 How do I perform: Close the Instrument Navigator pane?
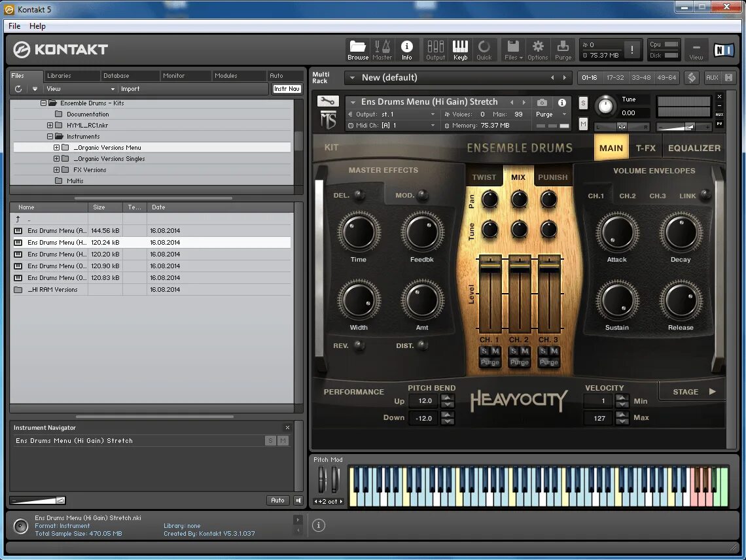(287, 428)
